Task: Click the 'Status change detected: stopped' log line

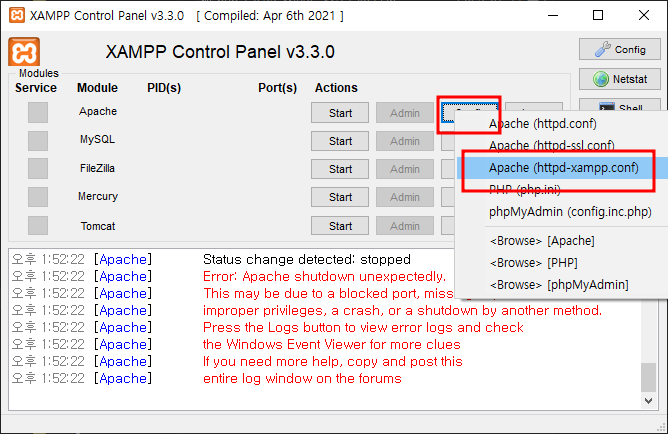Action: click(307, 259)
